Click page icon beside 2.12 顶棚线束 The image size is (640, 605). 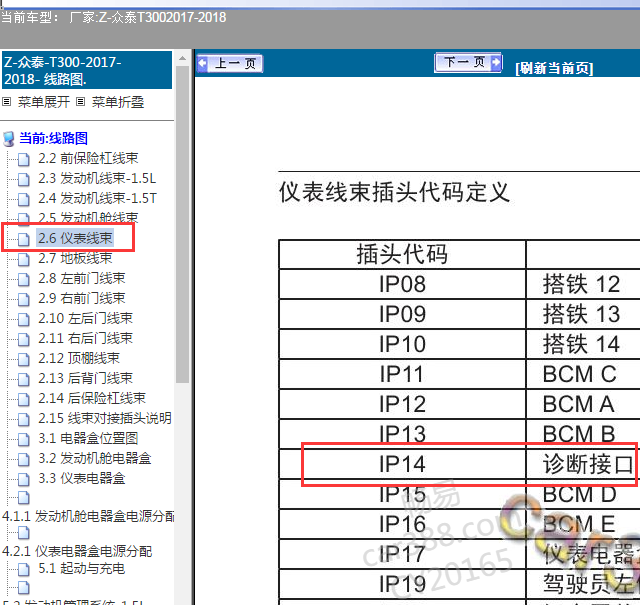coord(24,359)
